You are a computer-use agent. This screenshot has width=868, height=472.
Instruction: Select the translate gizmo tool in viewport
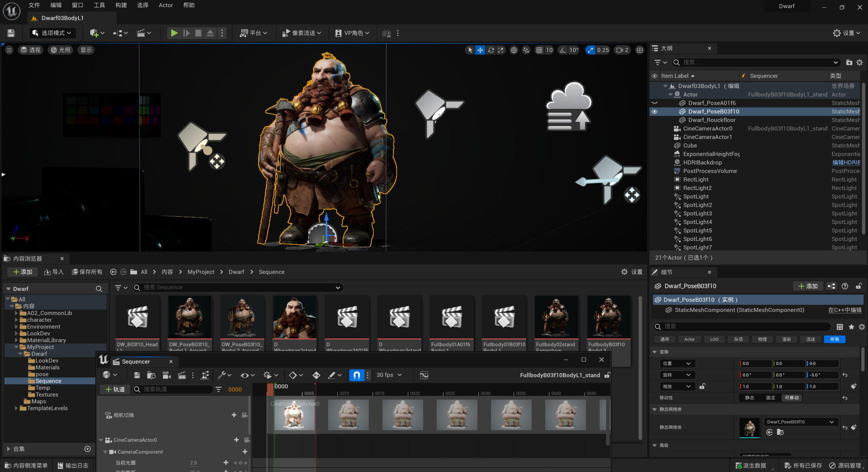click(x=480, y=50)
